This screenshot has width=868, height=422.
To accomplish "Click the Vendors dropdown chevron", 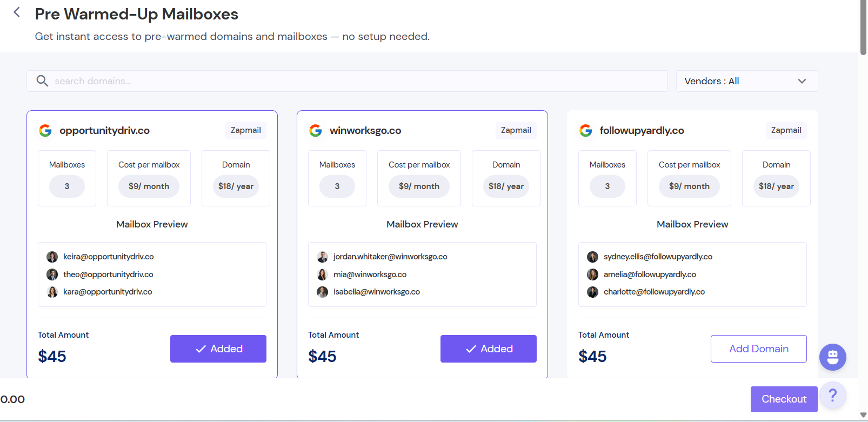I will pyautogui.click(x=802, y=81).
